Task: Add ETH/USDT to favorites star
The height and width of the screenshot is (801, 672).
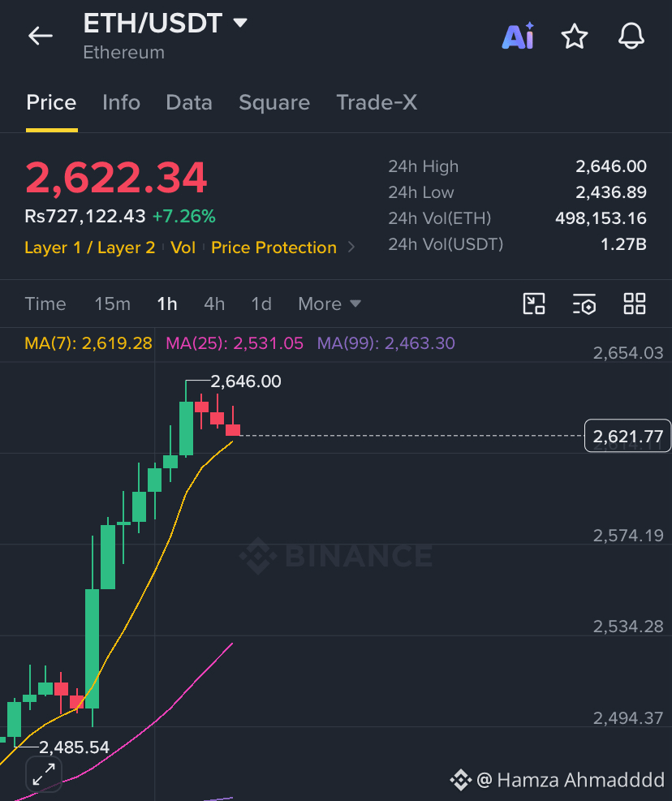Action: [575, 37]
